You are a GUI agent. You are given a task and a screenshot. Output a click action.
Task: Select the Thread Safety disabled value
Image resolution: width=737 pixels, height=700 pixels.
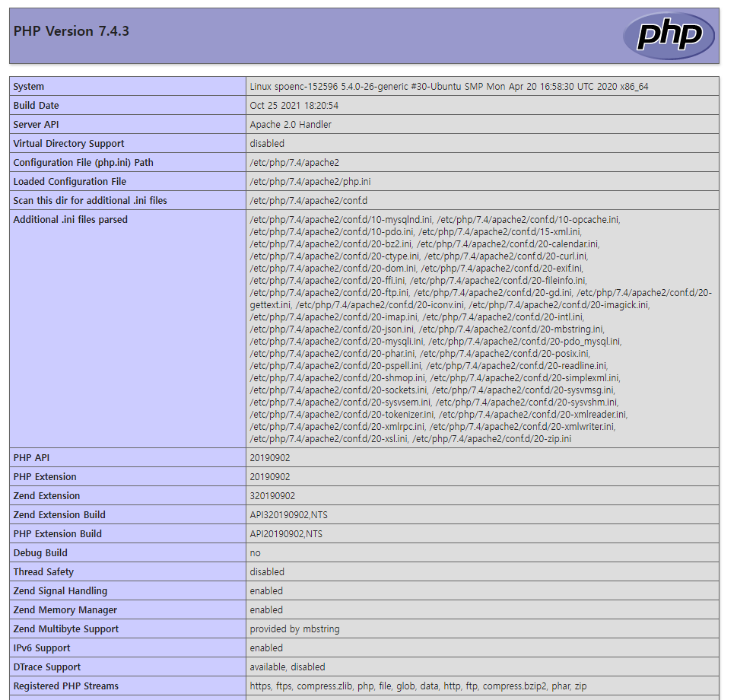pos(267,572)
